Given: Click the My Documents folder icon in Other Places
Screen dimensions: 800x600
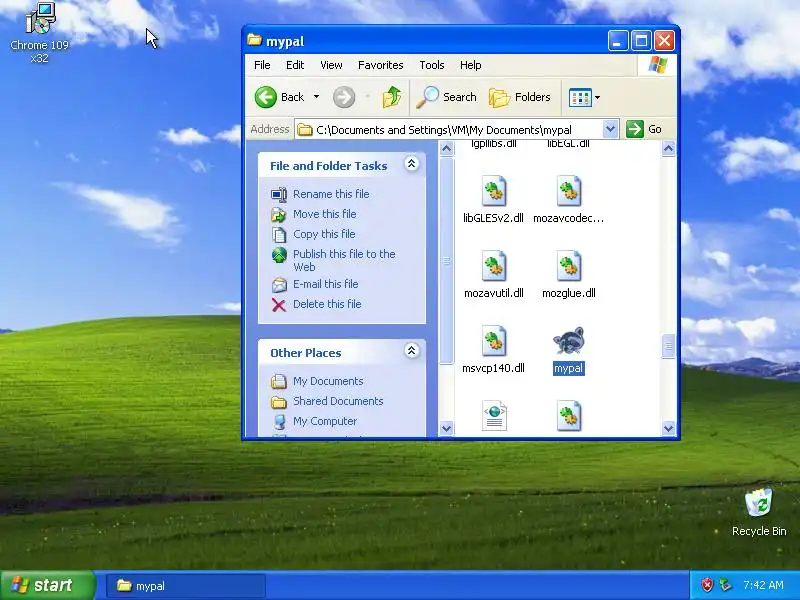Looking at the screenshot, I should pyautogui.click(x=279, y=382).
